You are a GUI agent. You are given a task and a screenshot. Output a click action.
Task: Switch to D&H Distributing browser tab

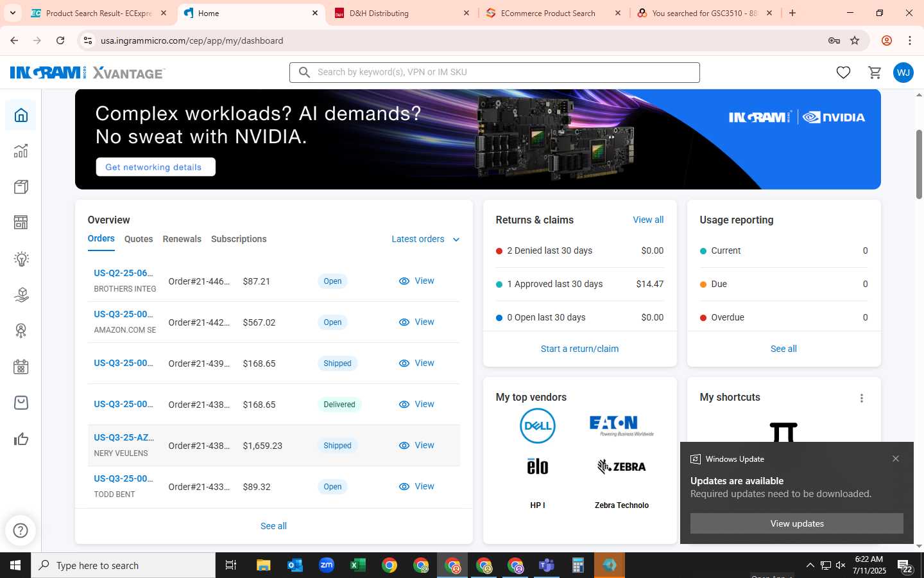coord(402,13)
